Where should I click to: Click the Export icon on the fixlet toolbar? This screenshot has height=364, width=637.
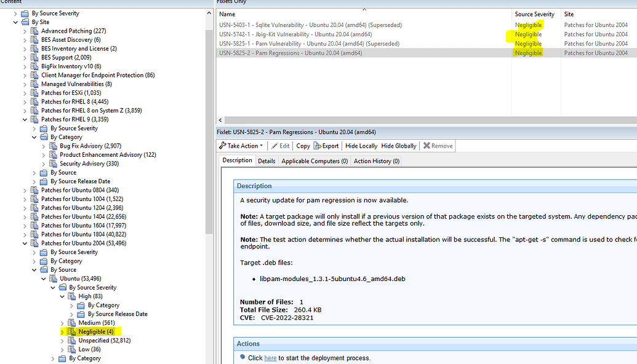(318, 145)
